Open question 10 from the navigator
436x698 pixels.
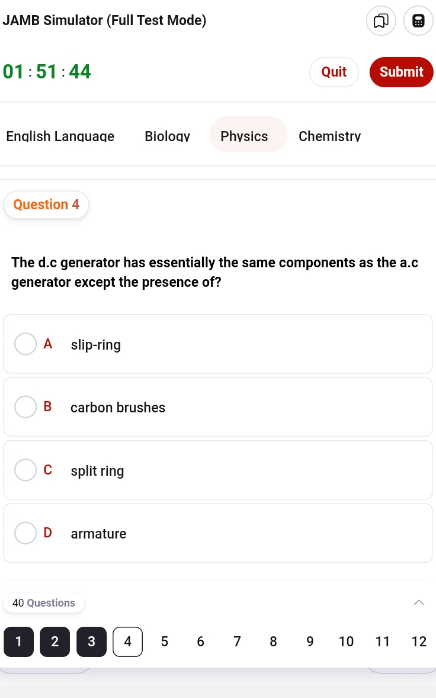tap(346, 641)
